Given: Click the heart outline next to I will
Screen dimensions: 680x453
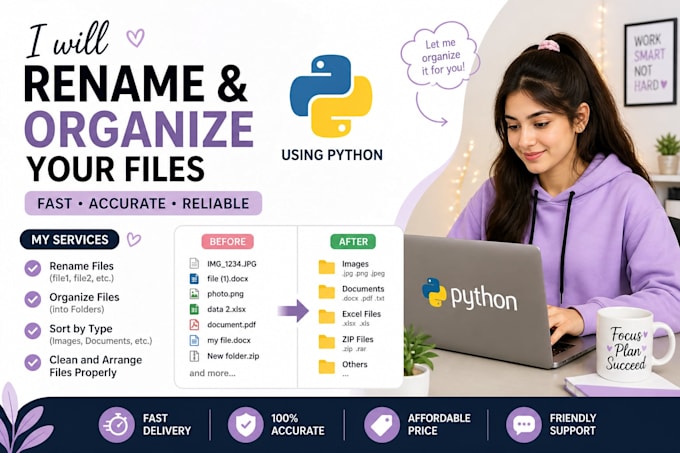Looking at the screenshot, I should click(x=135, y=38).
